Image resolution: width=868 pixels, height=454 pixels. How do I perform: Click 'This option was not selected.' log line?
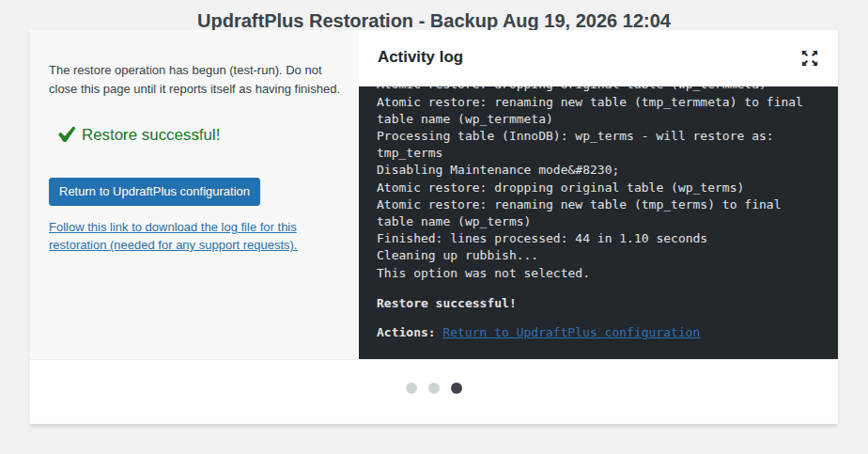[x=483, y=273]
